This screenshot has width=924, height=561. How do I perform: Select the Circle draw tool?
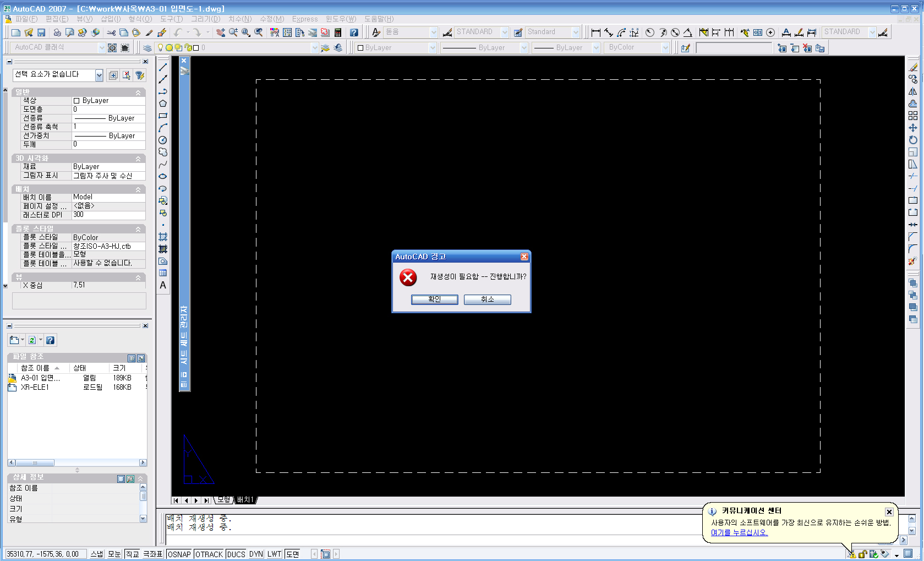(163, 140)
